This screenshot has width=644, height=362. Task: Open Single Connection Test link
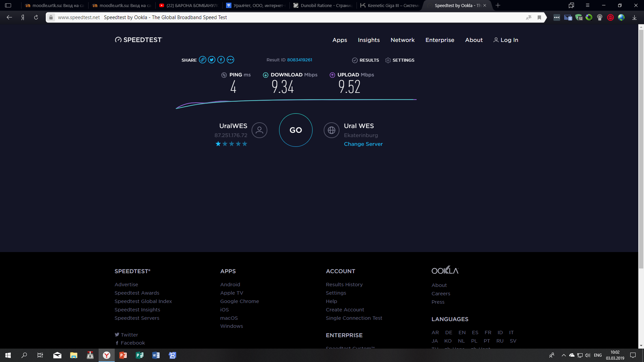(354, 318)
